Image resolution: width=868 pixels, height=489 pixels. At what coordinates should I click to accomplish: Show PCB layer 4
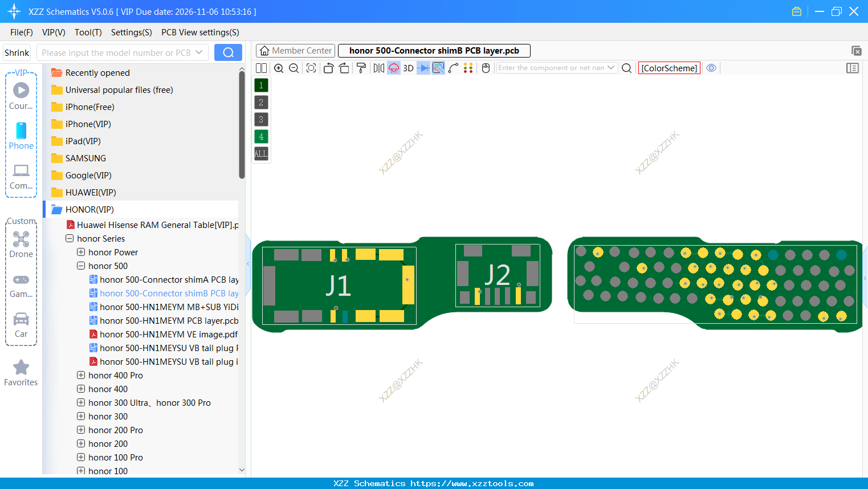[x=261, y=137]
